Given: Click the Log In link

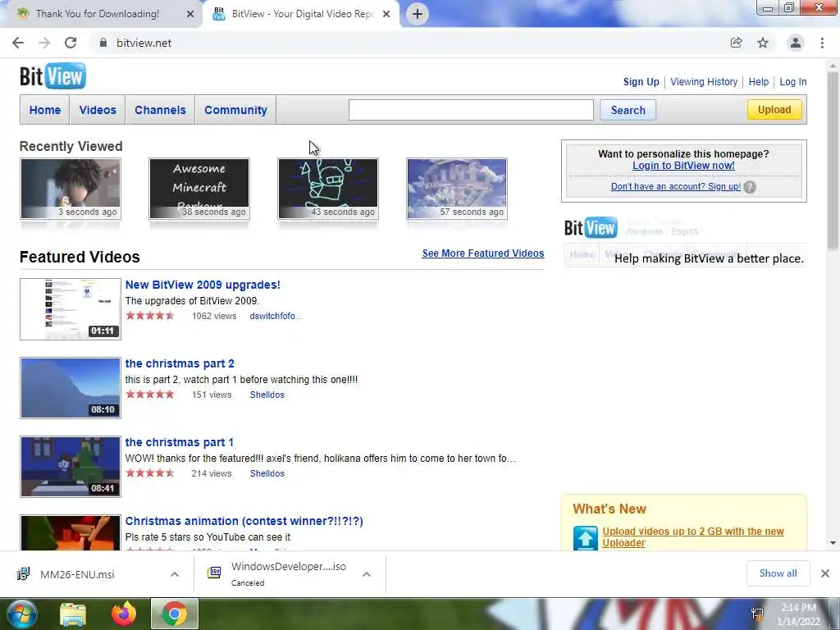Looking at the screenshot, I should 793,82.
